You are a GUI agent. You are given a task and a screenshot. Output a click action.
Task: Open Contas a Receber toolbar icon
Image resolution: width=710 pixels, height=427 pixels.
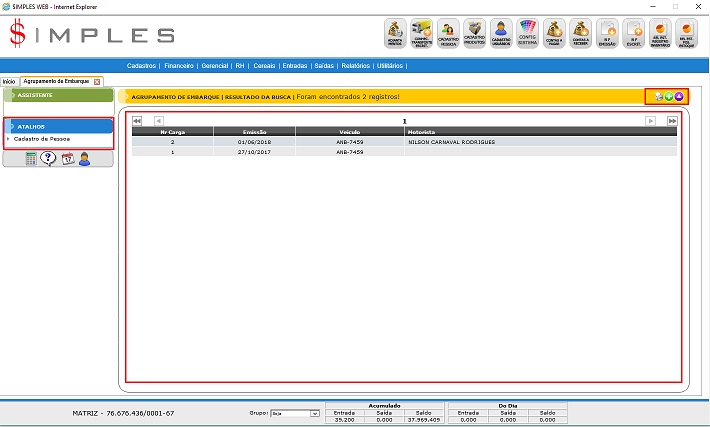click(580, 33)
